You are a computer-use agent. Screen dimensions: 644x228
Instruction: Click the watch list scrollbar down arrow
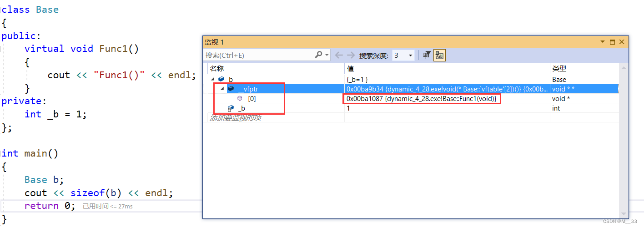tap(624, 213)
